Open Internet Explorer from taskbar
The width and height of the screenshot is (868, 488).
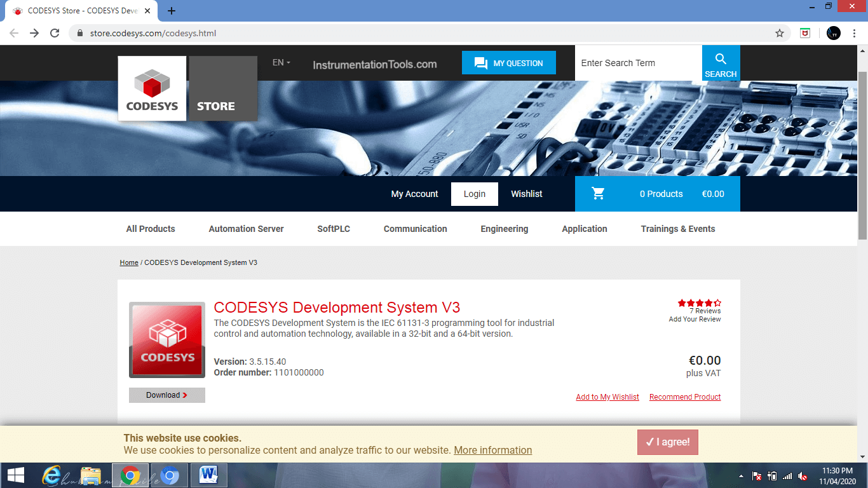pos(52,475)
